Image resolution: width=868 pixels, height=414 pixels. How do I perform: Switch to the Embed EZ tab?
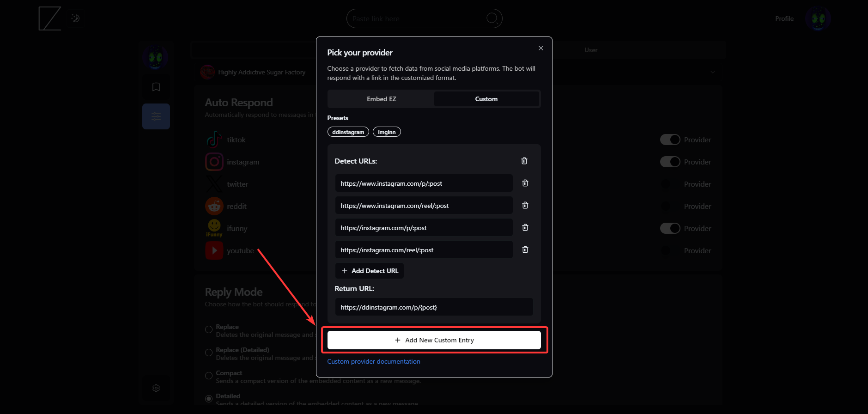(x=381, y=99)
